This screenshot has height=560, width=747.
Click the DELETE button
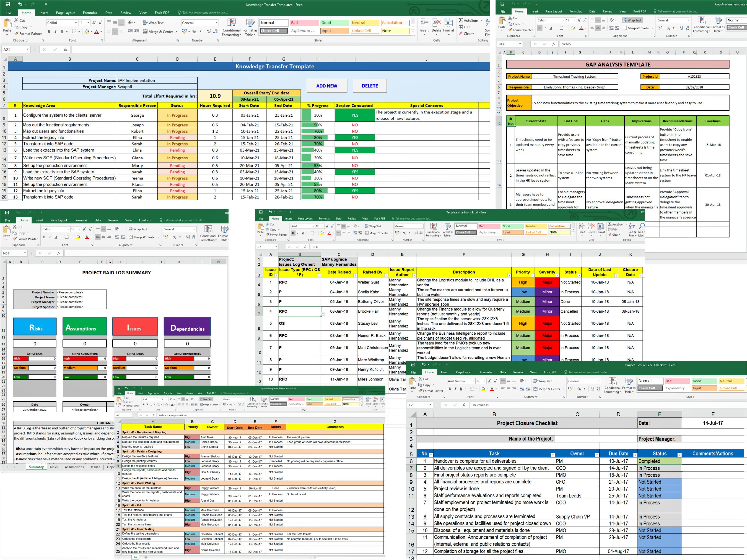click(370, 86)
